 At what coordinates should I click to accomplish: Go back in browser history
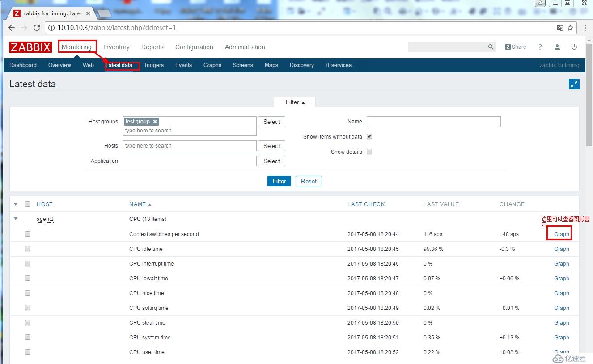(x=12, y=28)
